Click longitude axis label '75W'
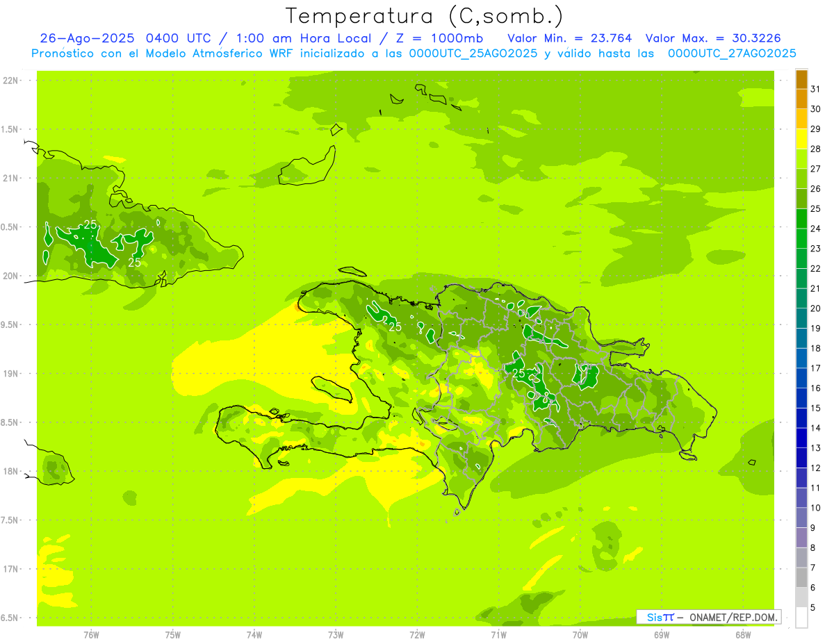Image resolution: width=834 pixels, height=644 pixels. pos(173,635)
